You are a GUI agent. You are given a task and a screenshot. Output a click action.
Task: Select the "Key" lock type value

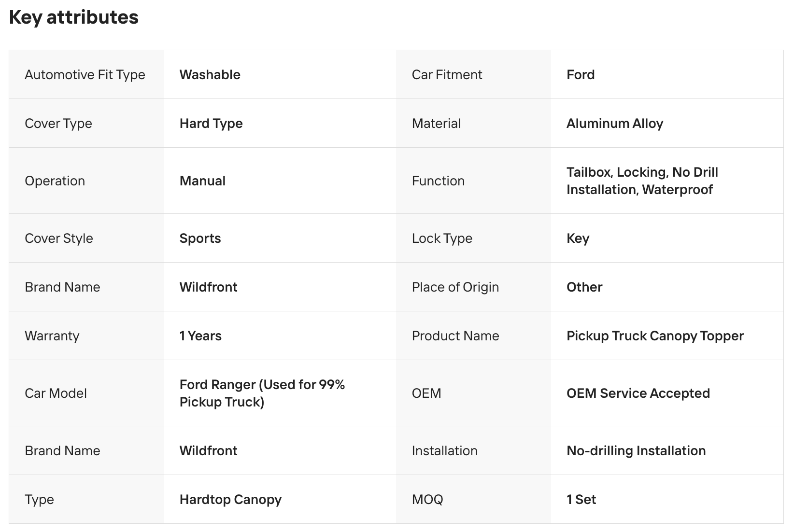[578, 238]
